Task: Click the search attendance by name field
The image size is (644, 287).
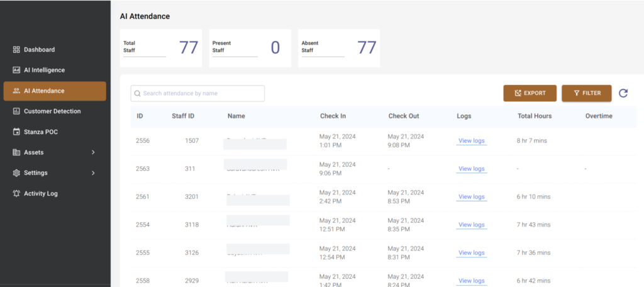Action: [197, 93]
